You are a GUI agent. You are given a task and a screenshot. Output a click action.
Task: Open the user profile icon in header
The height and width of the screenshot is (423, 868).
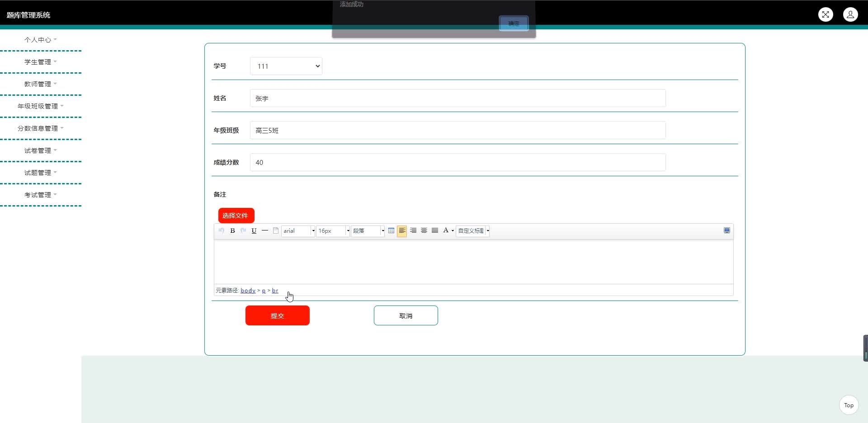850,14
